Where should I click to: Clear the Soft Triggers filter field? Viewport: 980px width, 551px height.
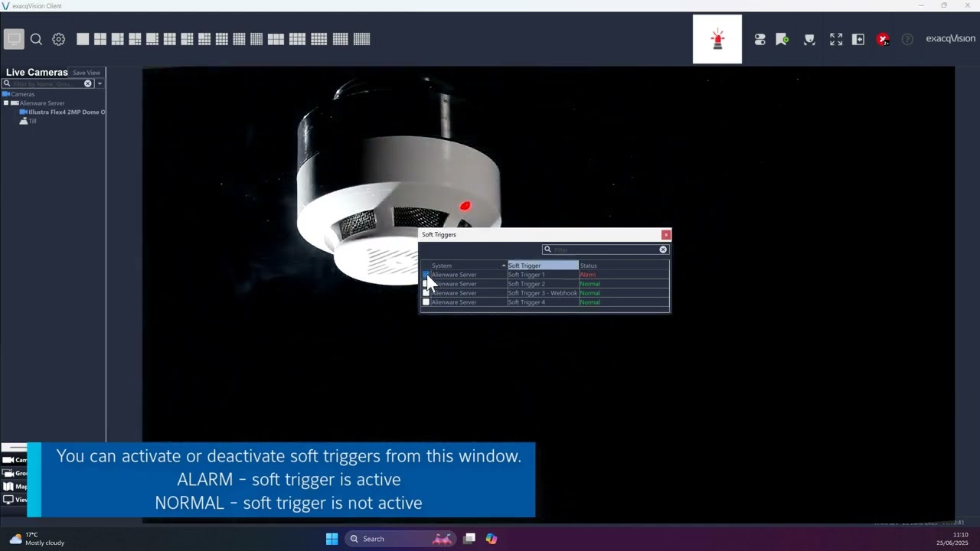[663, 249]
